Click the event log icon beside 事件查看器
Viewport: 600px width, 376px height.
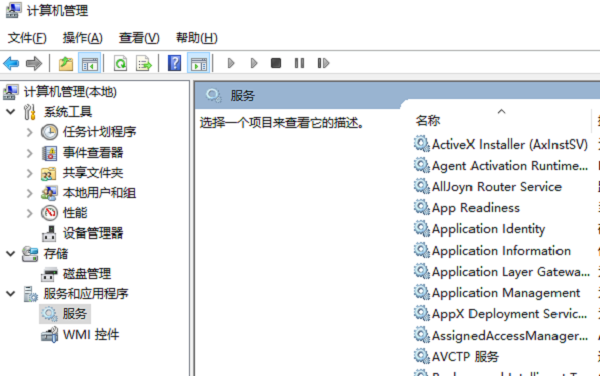click(50, 153)
